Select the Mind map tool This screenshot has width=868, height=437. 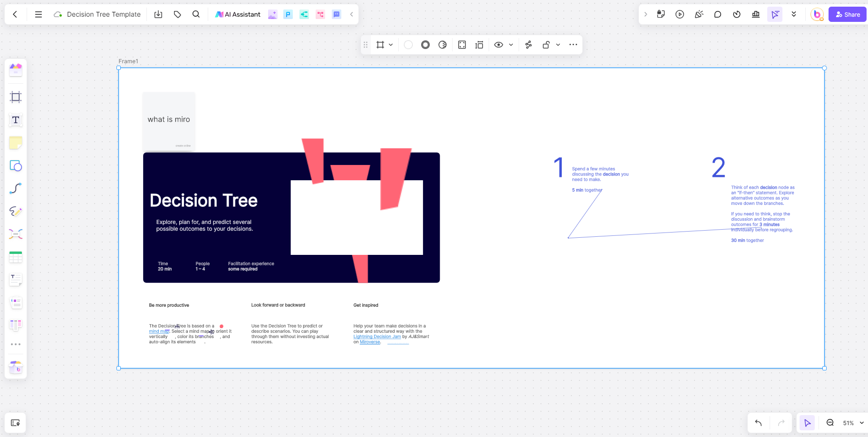16,234
